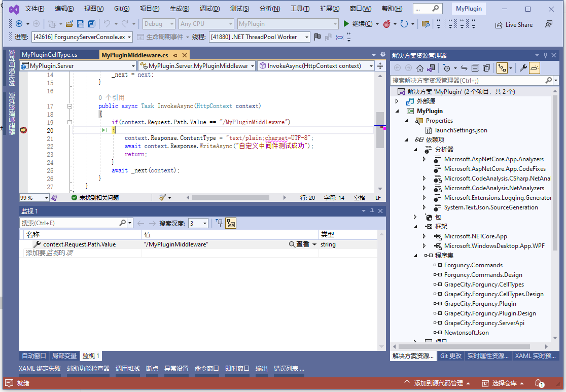The height and width of the screenshot is (392, 566).
Task: Click the Visual Studio logo icon
Action: (14, 9)
